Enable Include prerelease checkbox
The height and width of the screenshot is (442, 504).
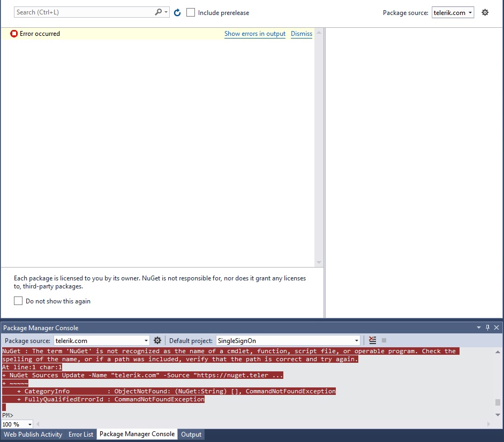click(191, 12)
